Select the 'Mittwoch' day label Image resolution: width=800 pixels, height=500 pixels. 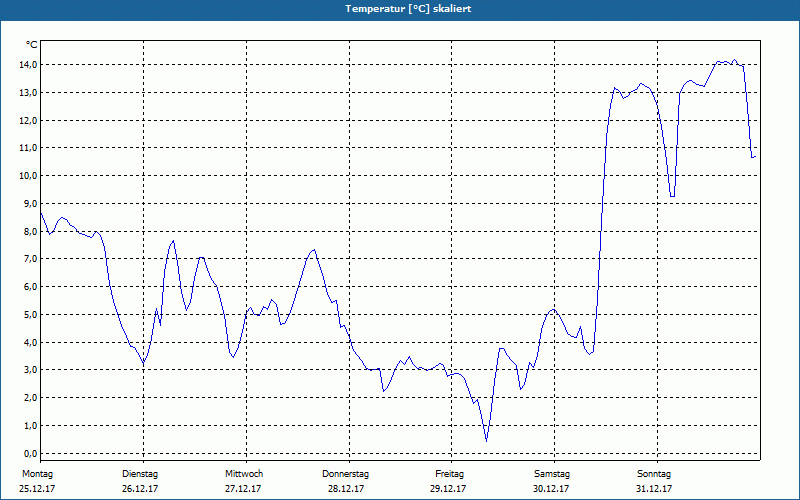244,474
